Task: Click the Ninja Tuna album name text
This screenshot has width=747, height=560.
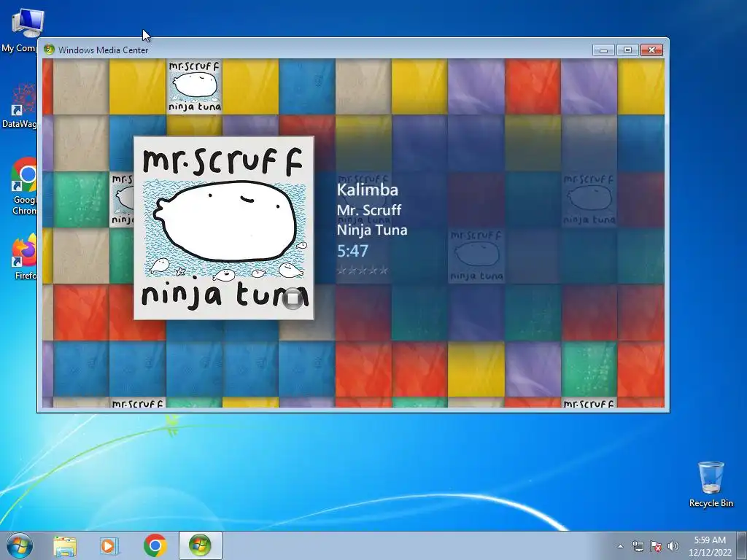Action: tap(372, 230)
